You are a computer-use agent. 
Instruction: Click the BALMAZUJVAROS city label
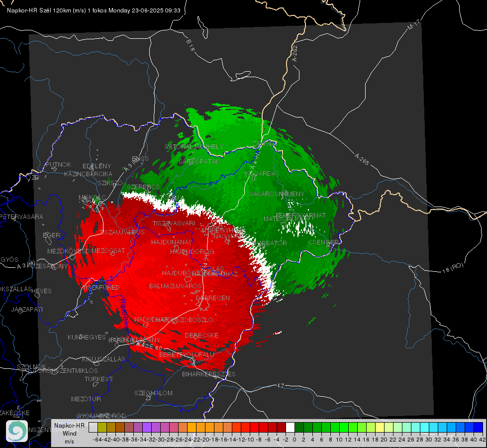176,286
